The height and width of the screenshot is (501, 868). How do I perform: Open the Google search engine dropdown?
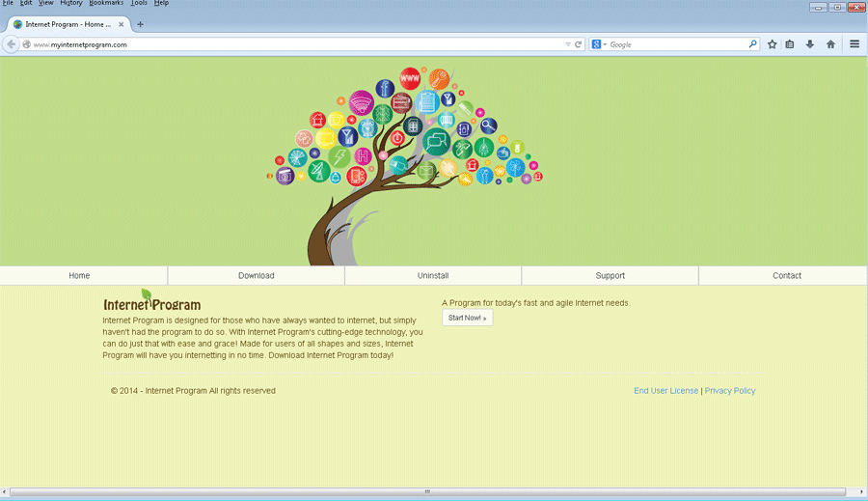point(599,44)
